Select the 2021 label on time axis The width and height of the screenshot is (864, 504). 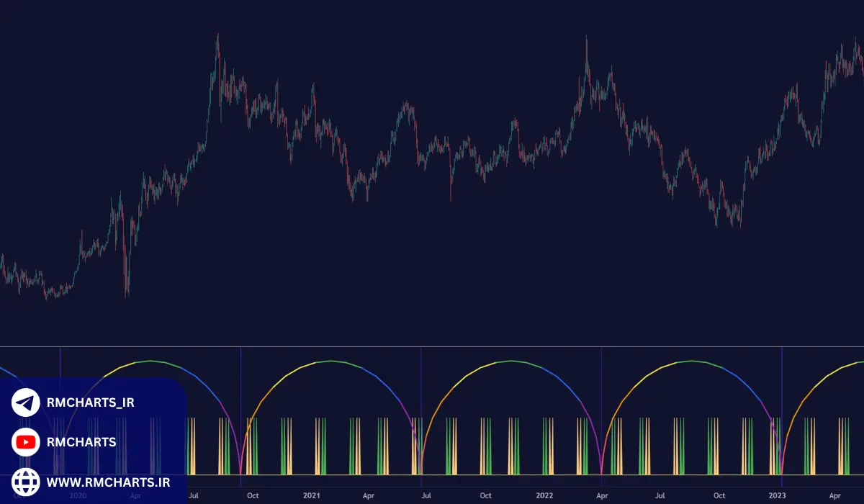(x=312, y=495)
